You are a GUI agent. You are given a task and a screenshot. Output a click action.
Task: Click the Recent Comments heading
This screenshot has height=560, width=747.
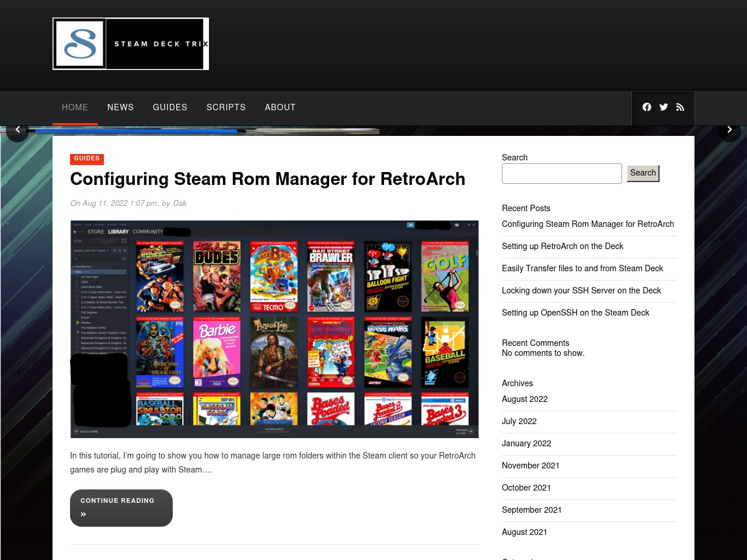(535, 343)
